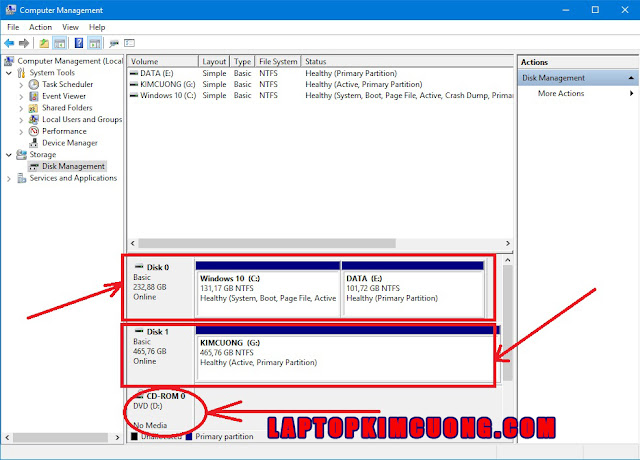Click the Back arrow toolbar icon
Image resolution: width=640 pixels, height=460 pixels.
click(x=9, y=43)
